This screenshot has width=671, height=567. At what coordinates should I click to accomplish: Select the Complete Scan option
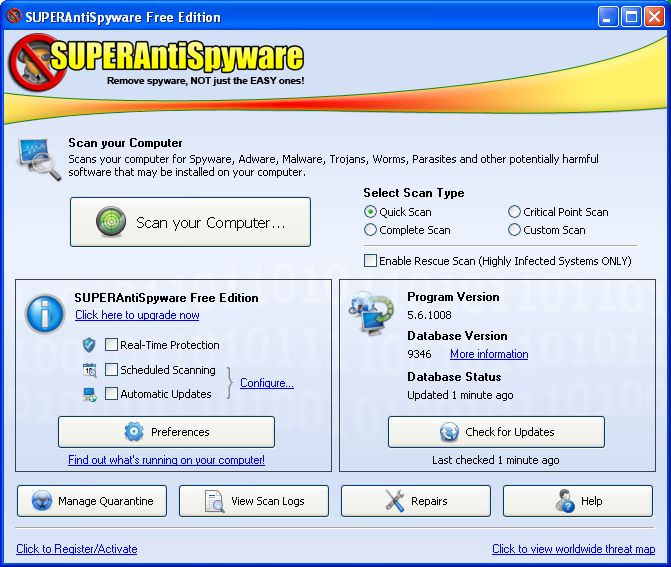371,230
